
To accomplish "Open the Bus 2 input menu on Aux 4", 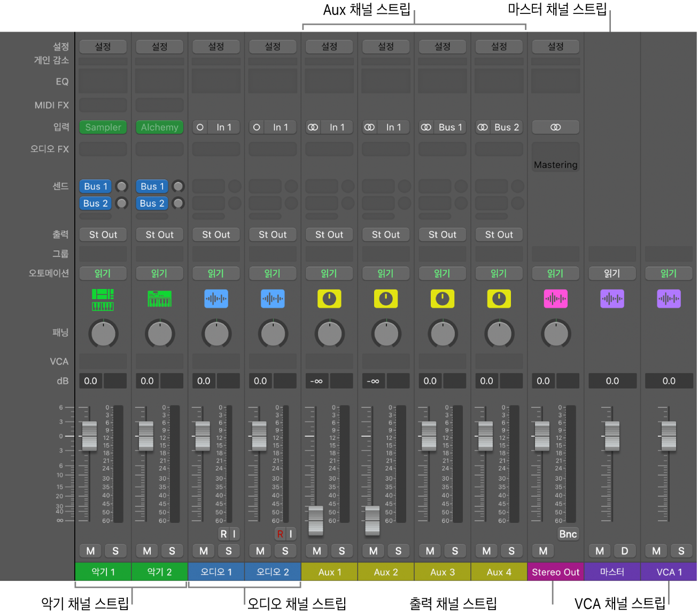I will pyautogui.click(x=507, y=127).
